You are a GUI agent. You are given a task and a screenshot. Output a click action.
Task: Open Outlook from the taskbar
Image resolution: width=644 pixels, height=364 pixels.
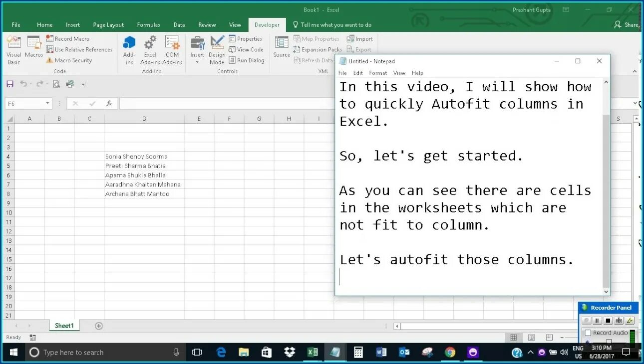click(404, 353)
